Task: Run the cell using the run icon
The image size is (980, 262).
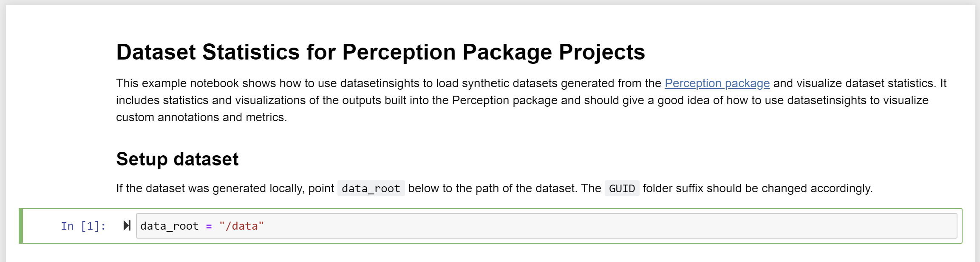Action: pos(127,225)
